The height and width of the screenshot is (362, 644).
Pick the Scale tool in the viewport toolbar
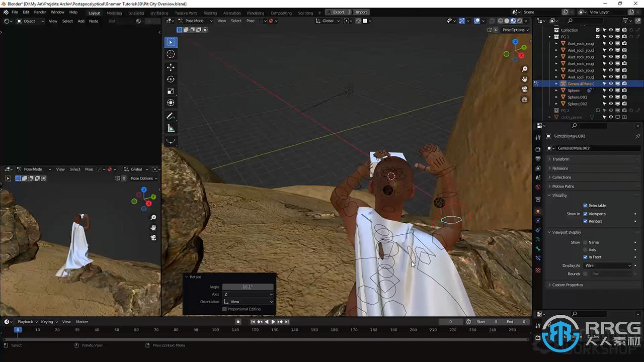171,91
